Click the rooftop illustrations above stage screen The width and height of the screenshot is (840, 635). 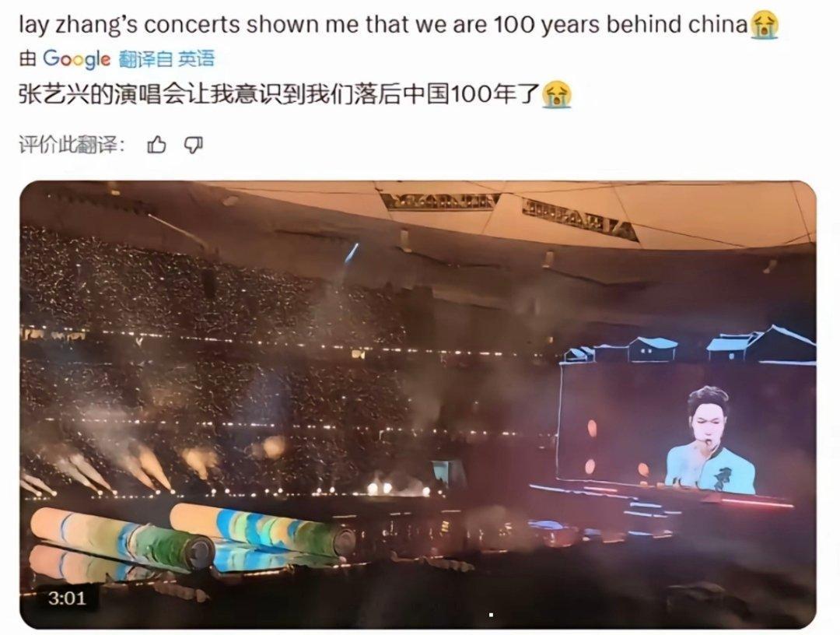689,345
